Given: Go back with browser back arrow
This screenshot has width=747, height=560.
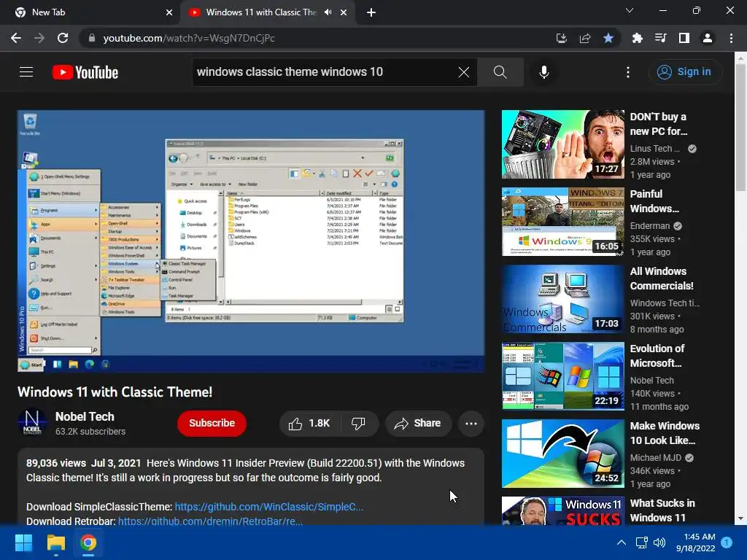Looking at the screenshot, I should point(16,38).
